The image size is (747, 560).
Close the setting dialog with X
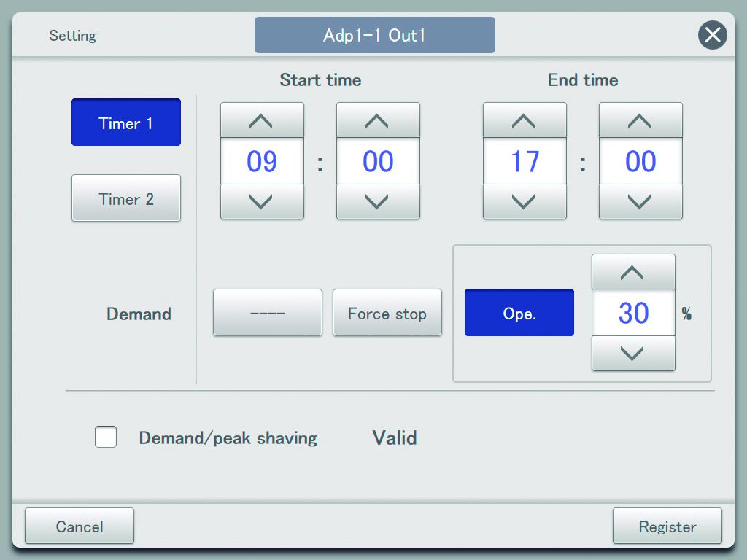[x=712, y=35]
